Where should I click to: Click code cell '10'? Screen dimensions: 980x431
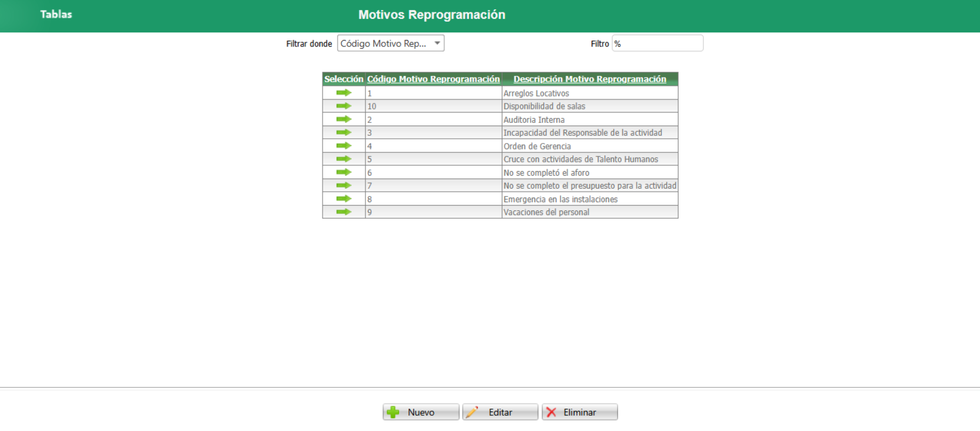point(433,106)
